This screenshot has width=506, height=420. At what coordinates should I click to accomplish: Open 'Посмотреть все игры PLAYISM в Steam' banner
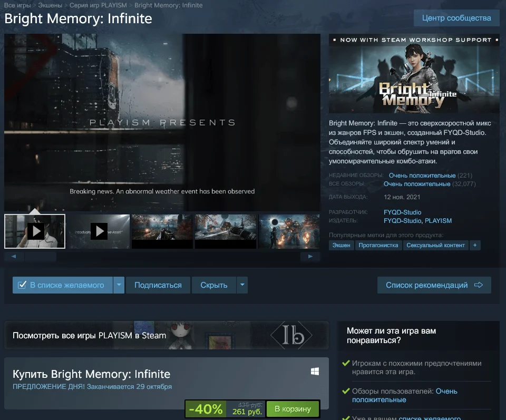pyautogui.click(x=167, y=335)
